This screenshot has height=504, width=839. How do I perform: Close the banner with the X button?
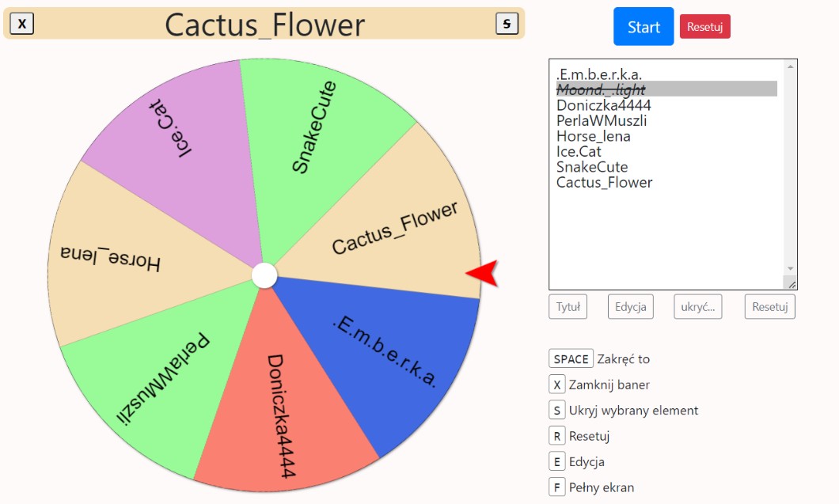[x=21, y=25]
